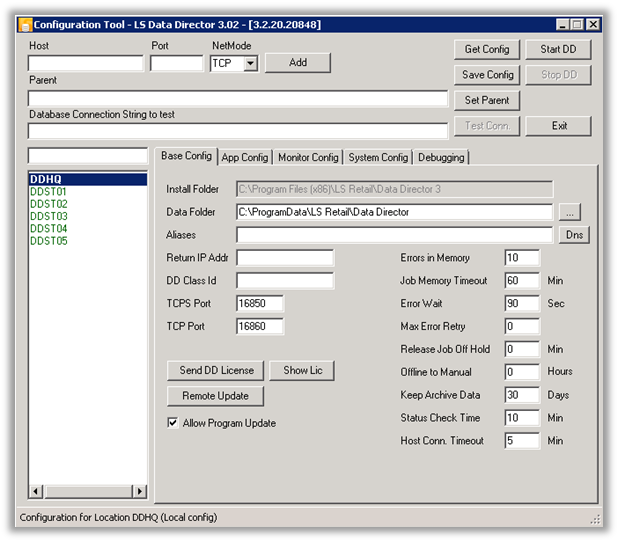
Task: Click the TCPS Port field
Action: pyautogui.click(x=259, y=303)
